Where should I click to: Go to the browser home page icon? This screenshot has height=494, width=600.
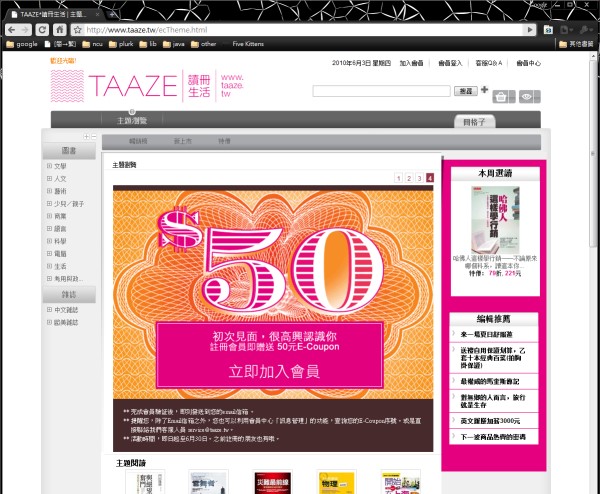60,30
